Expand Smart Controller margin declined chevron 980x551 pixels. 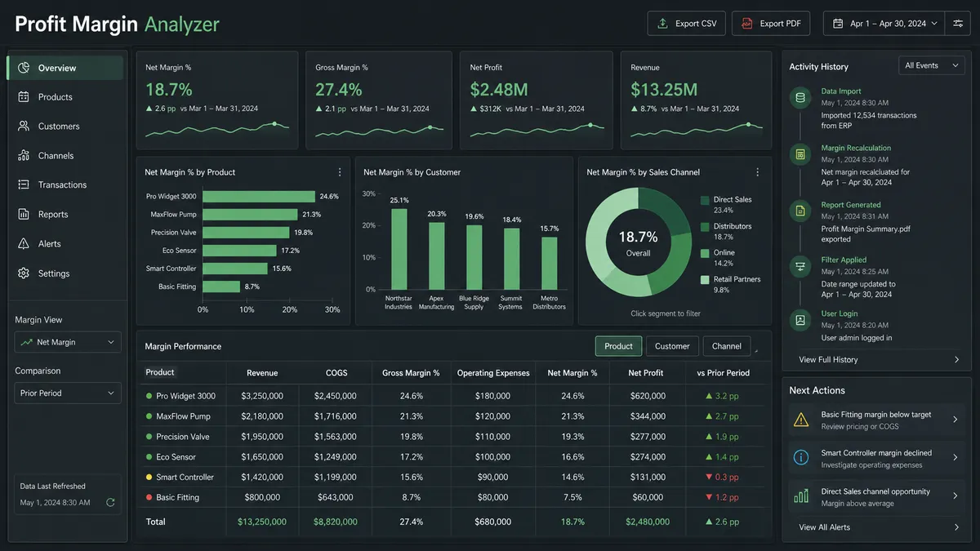pos(955,458)
